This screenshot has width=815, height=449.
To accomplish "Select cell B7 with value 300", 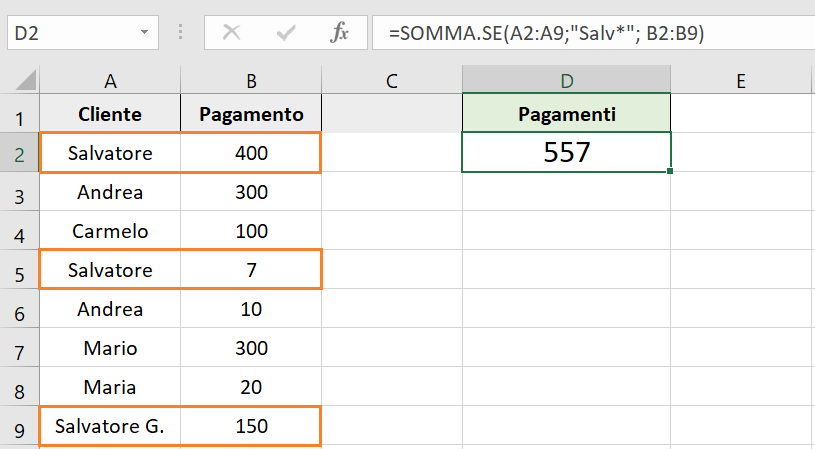I will [x=251, y=348].
